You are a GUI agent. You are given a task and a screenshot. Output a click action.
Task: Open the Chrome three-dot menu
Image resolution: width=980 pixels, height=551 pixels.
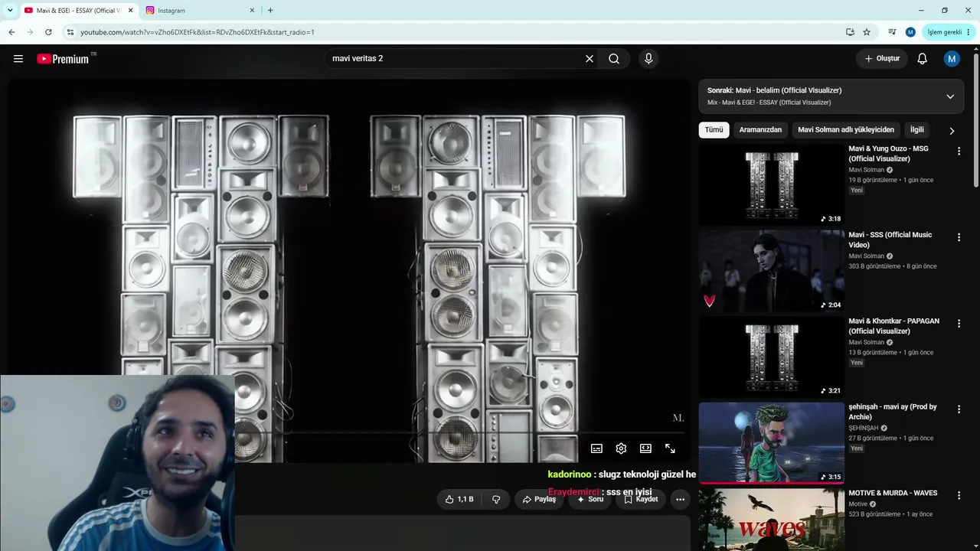click(x=969, y=32)
